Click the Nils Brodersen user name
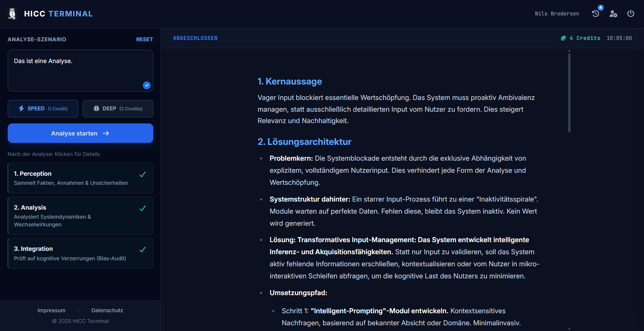Viewport: 644px width, 331px height. tap(557, 14)
